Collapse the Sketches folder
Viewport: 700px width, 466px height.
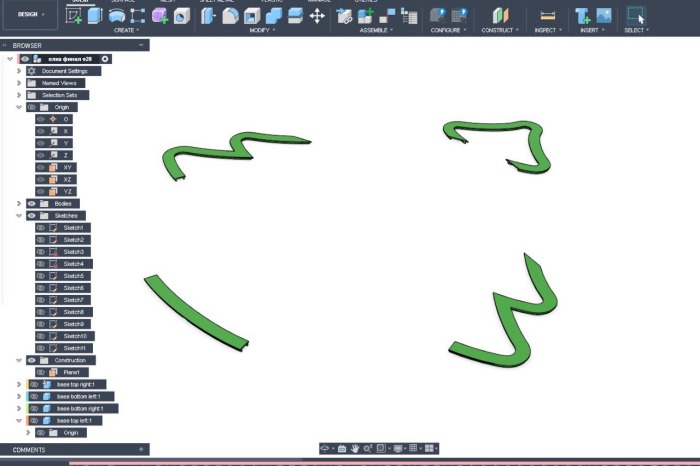[19, 215]
